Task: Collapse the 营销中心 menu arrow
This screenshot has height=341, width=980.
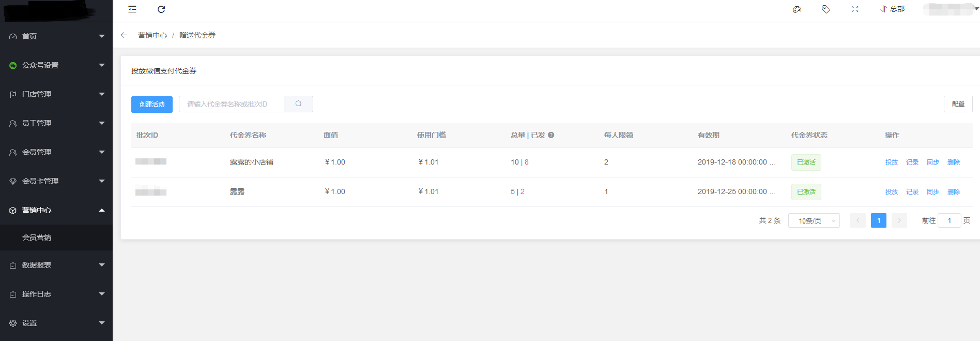Action: pyautogui.click(x=102, y=210)
